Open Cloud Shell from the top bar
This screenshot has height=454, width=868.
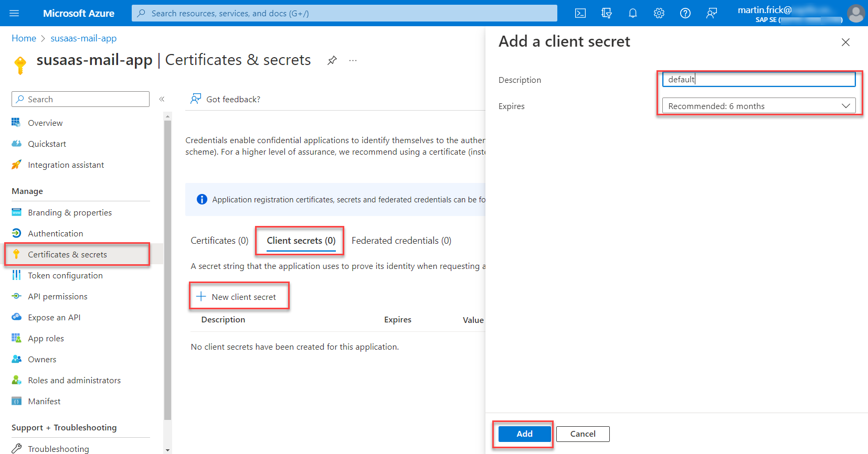[x=580, y=13]
